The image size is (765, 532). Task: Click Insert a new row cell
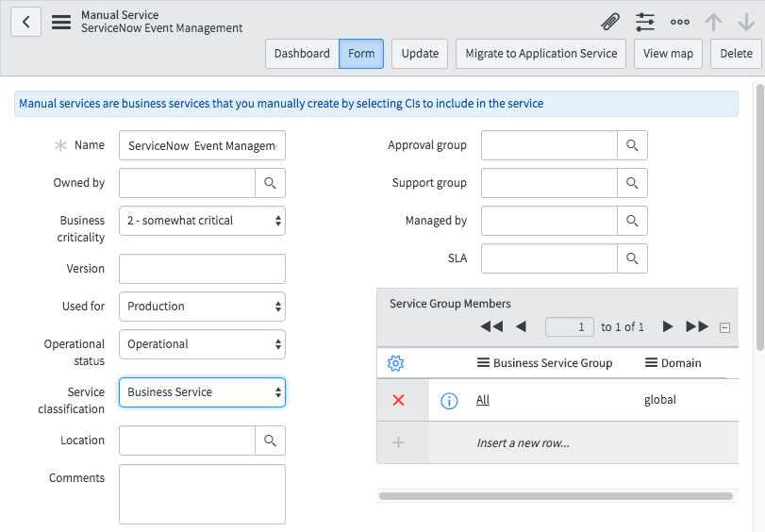click(x=523, y=442)
